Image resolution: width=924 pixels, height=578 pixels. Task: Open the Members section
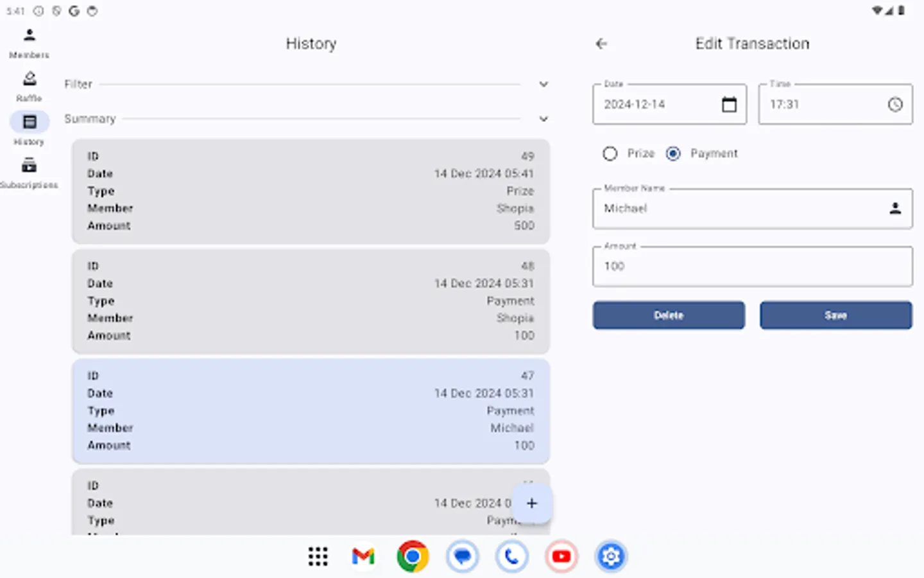click(29, 43)
